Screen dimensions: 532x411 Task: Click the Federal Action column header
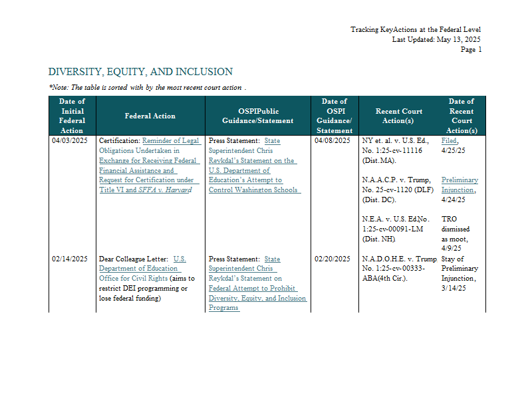point(150,116)
